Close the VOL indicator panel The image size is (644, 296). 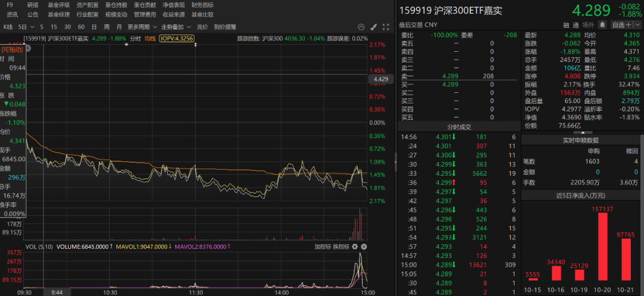click(364, 247)
